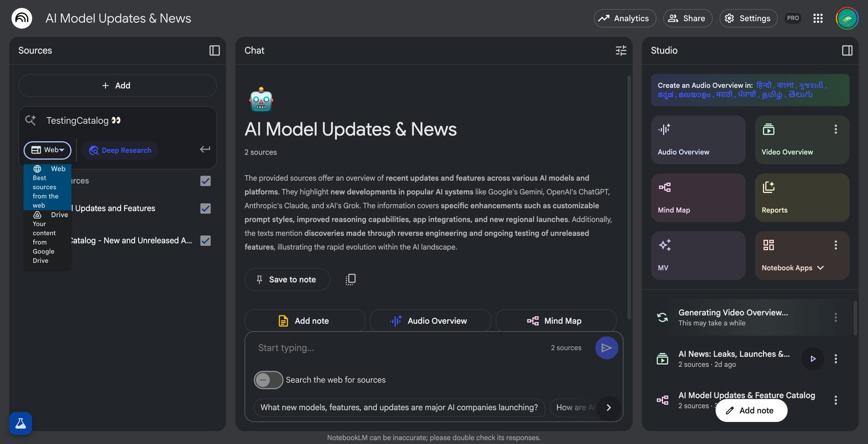Expand the Notebook Apps chevron
The image size is (868, 444).
pos(820,268)
